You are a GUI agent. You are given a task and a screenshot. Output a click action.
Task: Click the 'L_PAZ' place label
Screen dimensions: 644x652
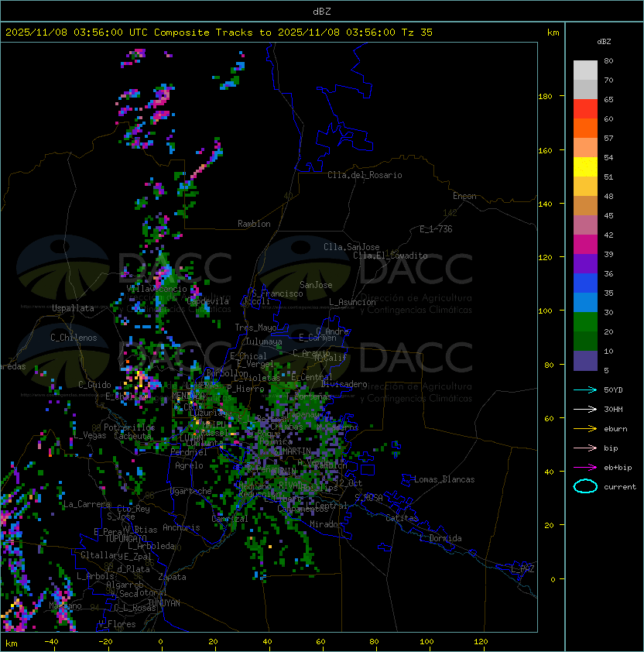pyautogui.click(x=522, y=569)
